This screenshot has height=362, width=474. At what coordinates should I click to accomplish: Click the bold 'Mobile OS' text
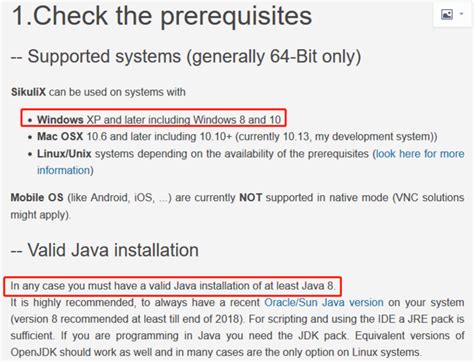(x=37, y=197)
